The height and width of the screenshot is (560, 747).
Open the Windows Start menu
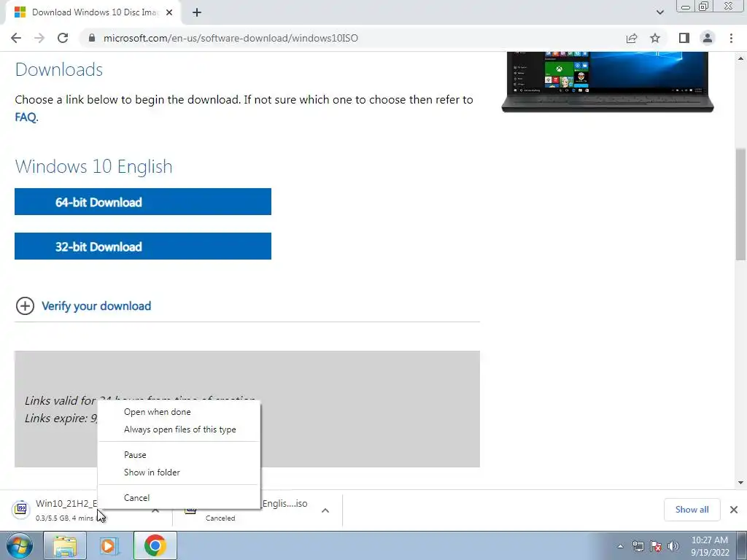click(x=19, y=545)
